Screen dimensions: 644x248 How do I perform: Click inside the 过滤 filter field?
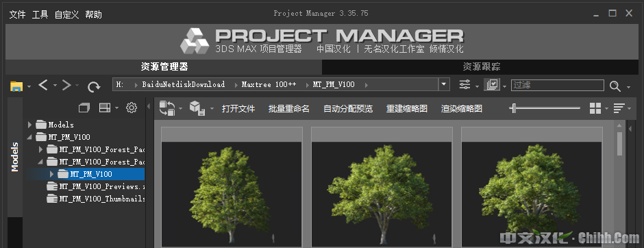pos(558,85)
